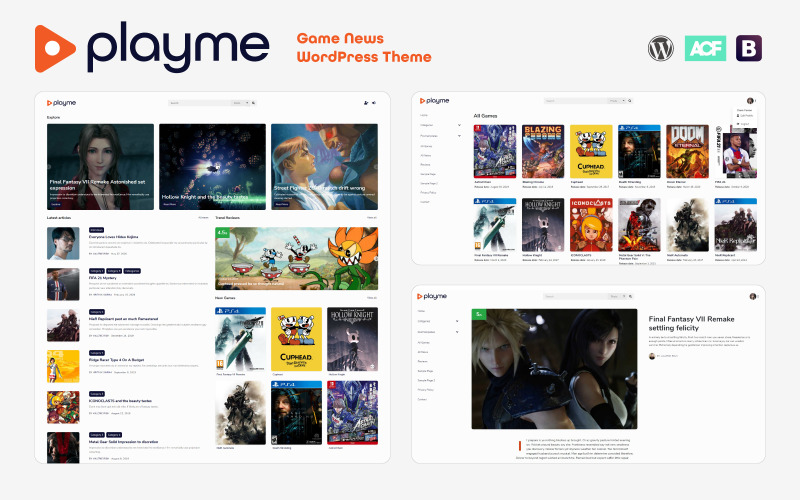The width and height of the screenshot is (800, 500).
Task: Open the Doom Eternal game cover
Action: 687,151
